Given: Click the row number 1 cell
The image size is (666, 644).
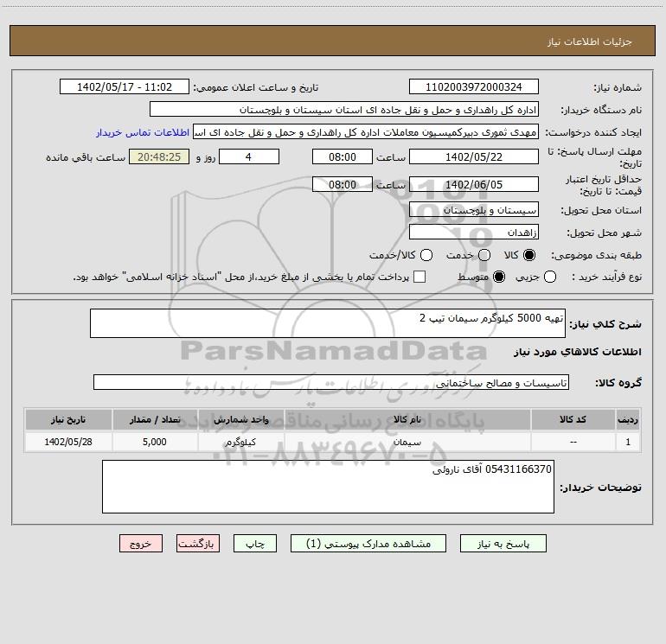Looking at the screenshot, I should click(x=628, y=442).
